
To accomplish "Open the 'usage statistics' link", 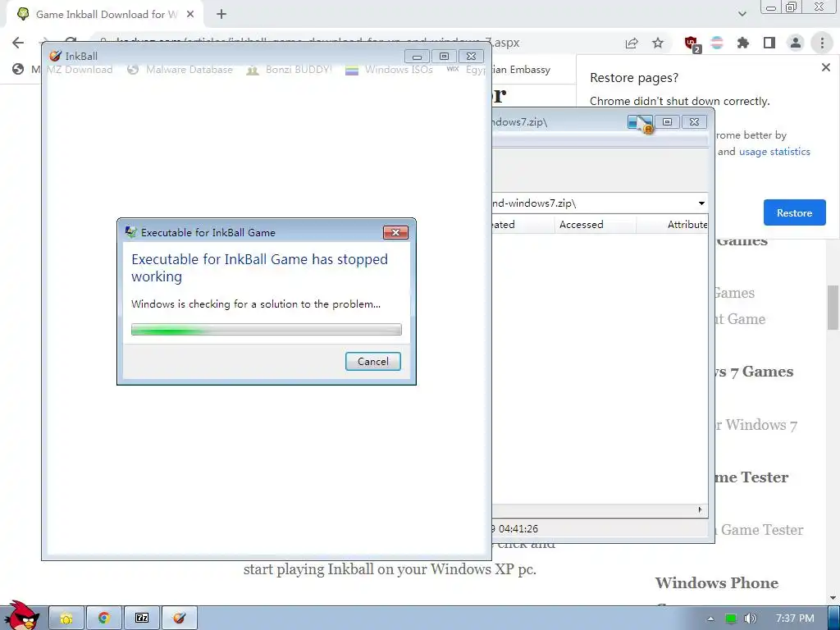I will click(774, 152).
